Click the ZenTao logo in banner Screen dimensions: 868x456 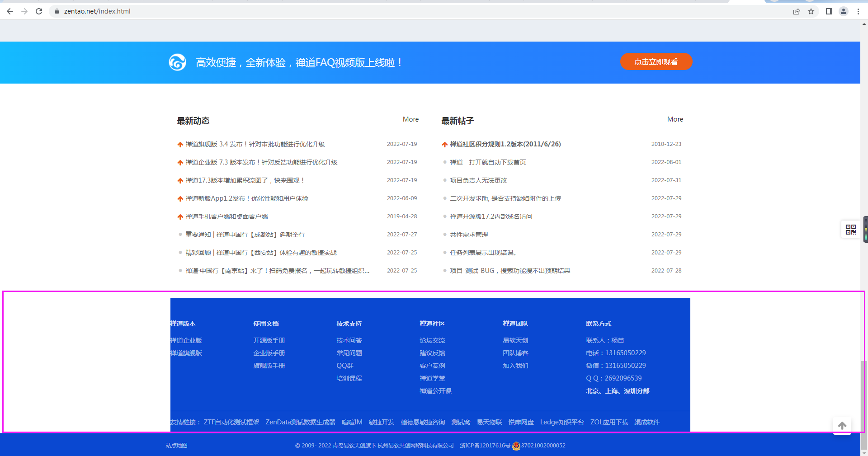pyautogui.click(x=177, y=62)
